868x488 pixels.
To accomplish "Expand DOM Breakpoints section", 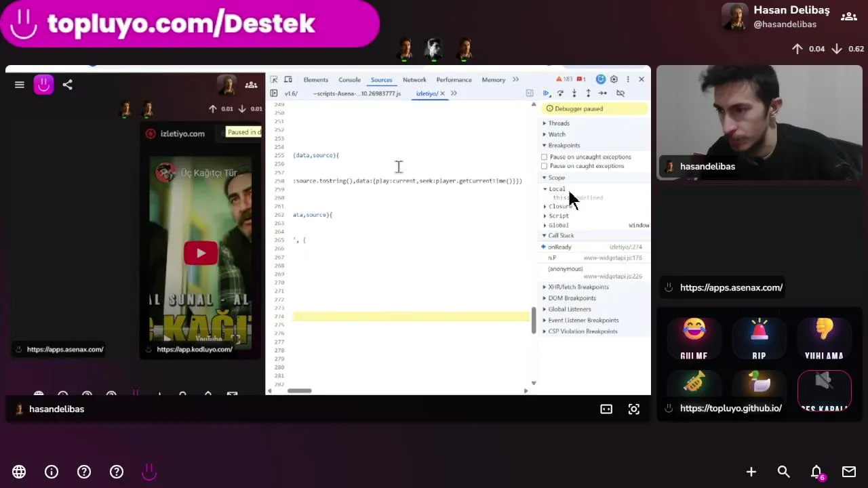I will click(x=572, y=298).
